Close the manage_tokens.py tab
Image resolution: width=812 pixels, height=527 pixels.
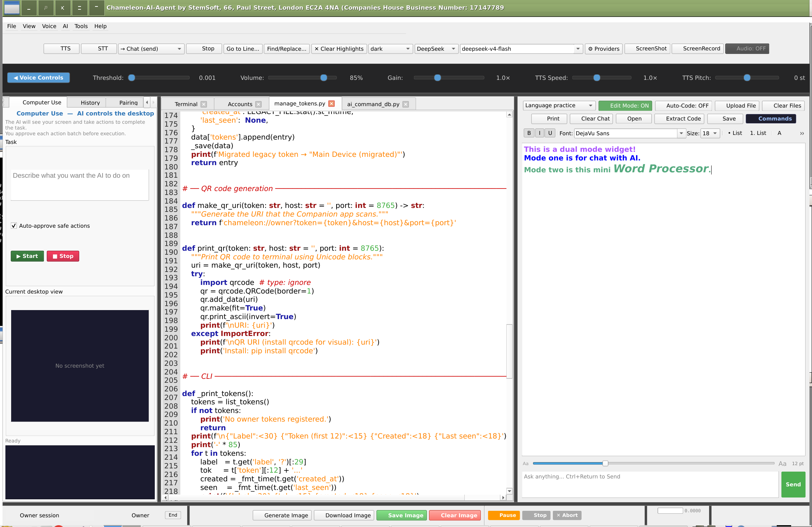pyautogui.click(x=331, y=104)
